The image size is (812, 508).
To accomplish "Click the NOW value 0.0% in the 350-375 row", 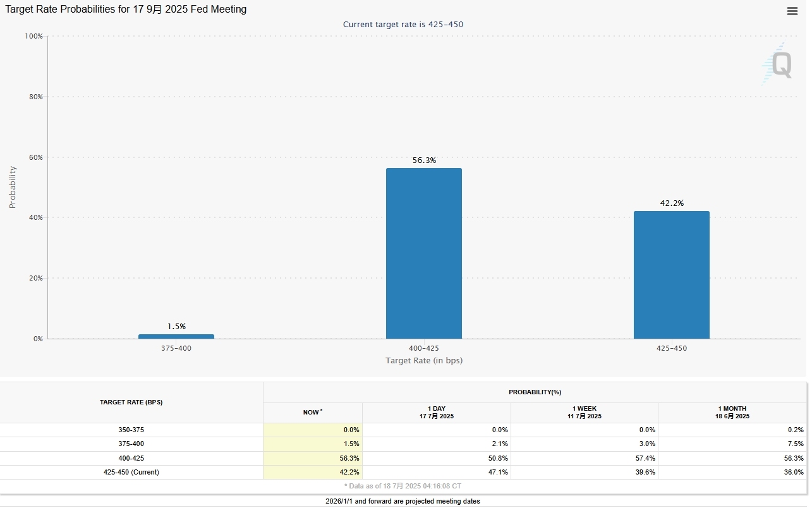I will (x=351, y=430).
